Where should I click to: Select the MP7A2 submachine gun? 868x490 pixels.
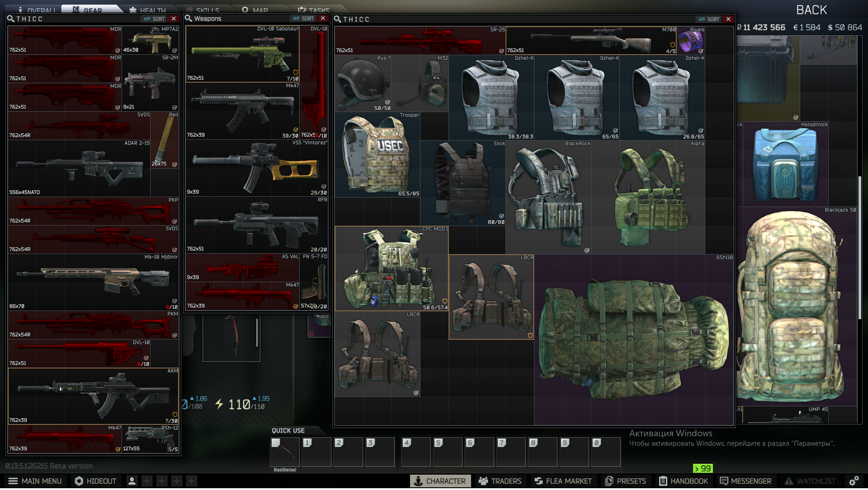[x=151, y=40]
